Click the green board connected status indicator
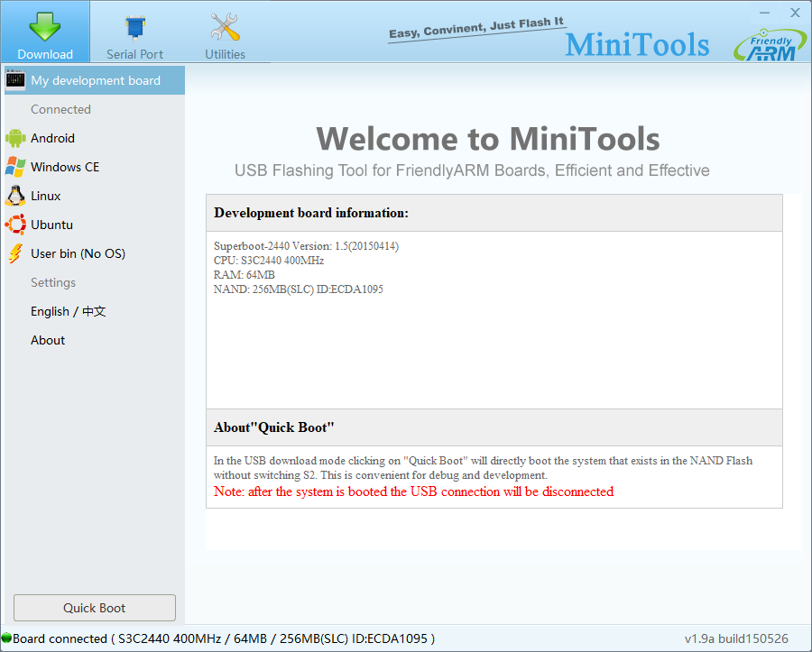Screen dimensions: 812x652 pyautogui.click(x=6, y=638)
